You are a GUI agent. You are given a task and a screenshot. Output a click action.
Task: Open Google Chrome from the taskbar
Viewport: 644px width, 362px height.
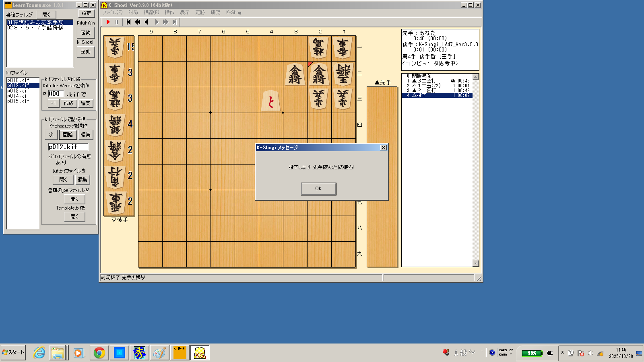click(99, 353)
